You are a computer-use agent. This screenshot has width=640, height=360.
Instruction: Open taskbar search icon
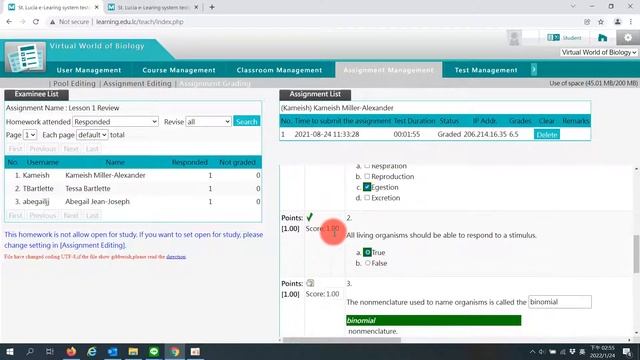click(x=30, y=351)
